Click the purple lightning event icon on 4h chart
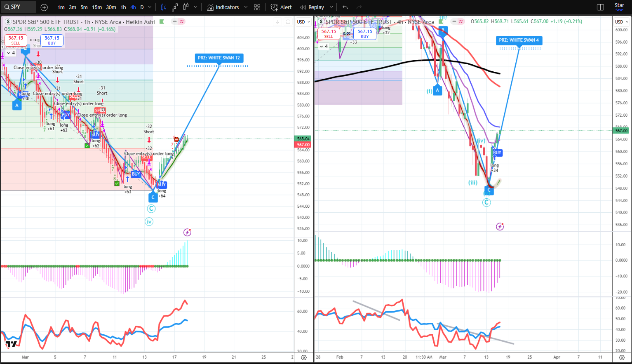 click(x=500, y=226)
